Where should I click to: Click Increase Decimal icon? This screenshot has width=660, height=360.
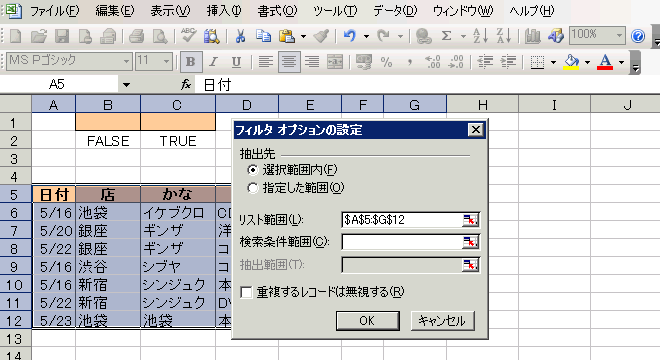433,62
